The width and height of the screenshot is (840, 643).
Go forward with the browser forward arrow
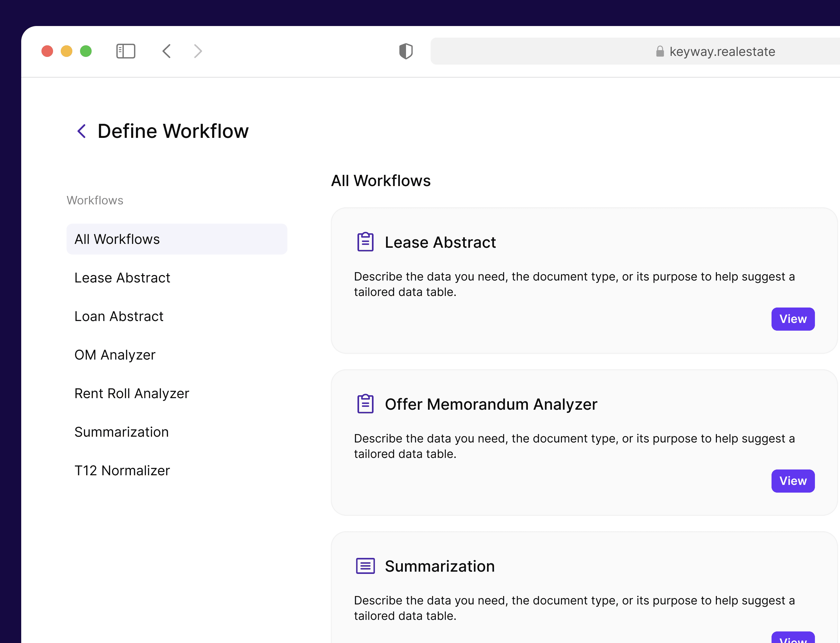click(x=198, y=51)
